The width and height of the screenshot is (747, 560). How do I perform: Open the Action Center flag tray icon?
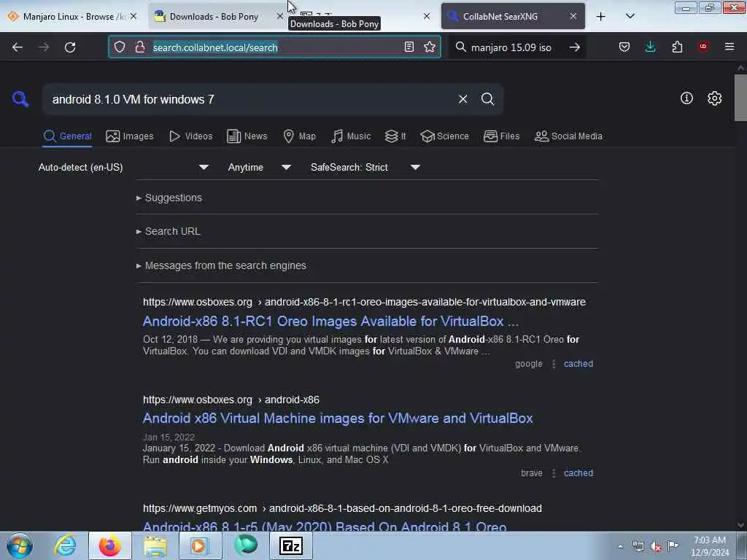pos(673,546)
